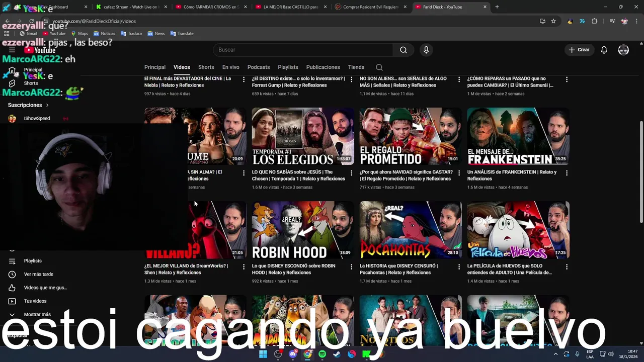Image resolution: width=644 pixels, height=362 pixels.
Task: Open options menu for Shen DreamWorks villain video
Action: tap(244, 267)
